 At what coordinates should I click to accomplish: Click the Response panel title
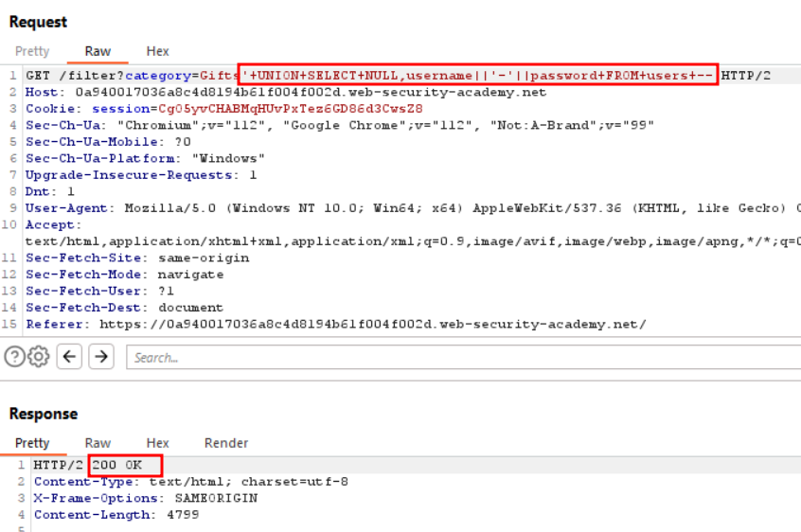[x=44, y=414]
